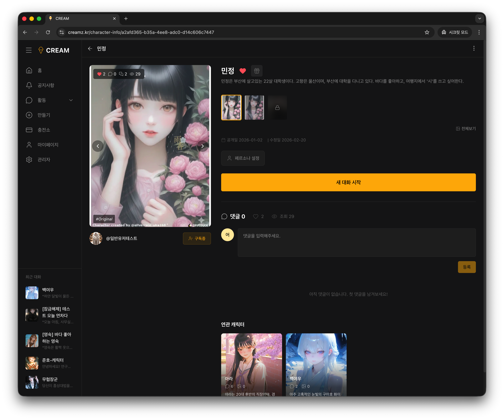Open 관리자 admin settings

[x=44, y=160]
